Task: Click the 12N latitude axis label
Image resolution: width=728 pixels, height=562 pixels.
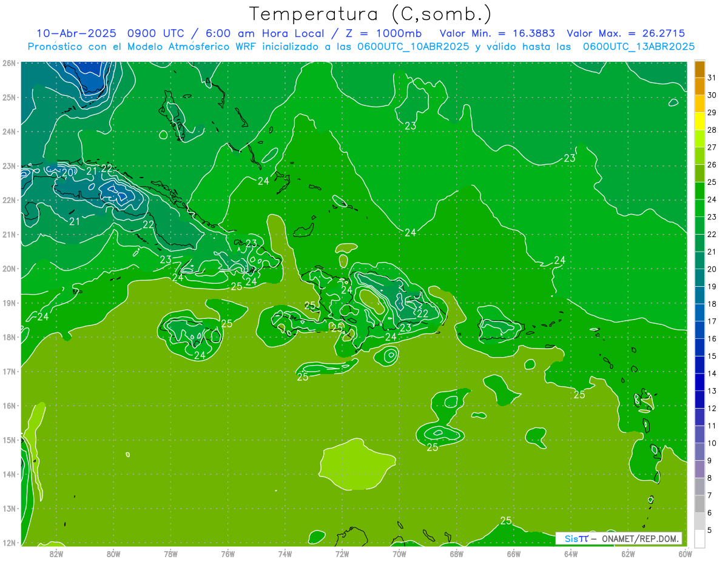Action: coord(9,543)
